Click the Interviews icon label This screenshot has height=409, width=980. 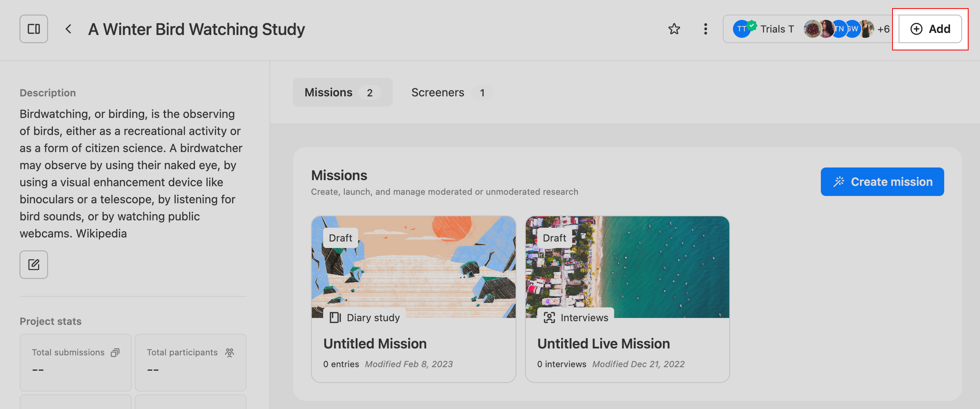point(576,317)
